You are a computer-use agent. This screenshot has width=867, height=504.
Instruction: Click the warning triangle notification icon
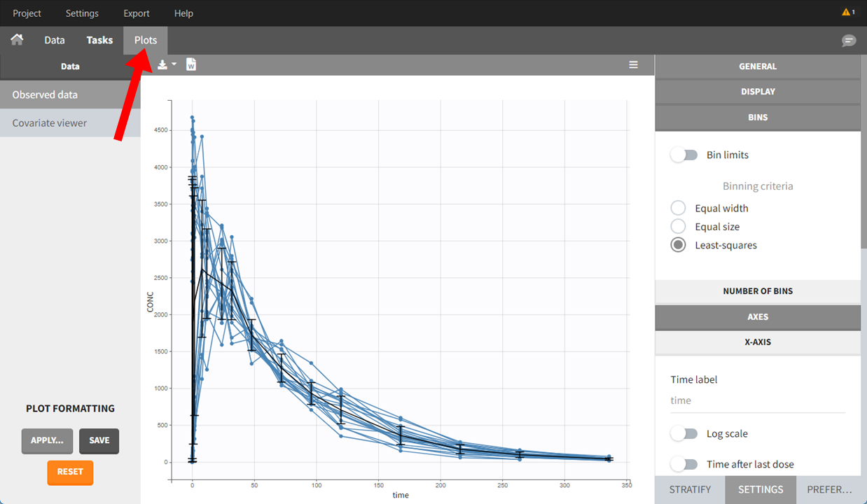click(847, 13)
